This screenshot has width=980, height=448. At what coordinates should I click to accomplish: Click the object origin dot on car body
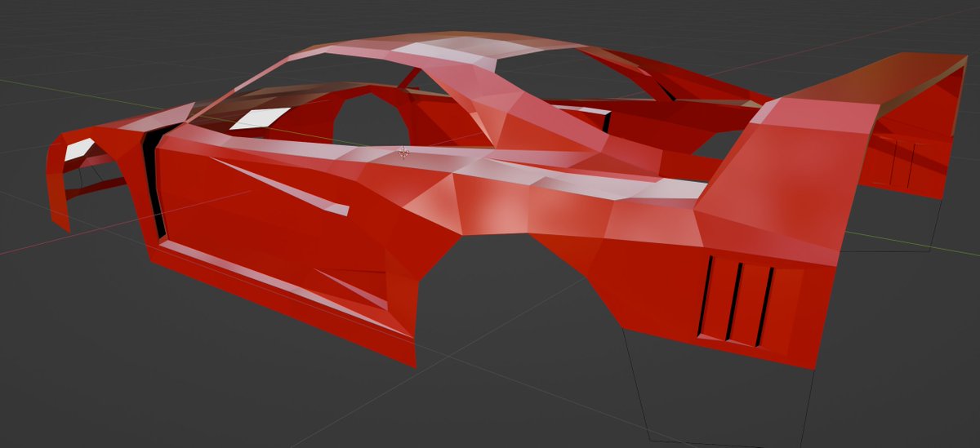click(x=402, y=153)
